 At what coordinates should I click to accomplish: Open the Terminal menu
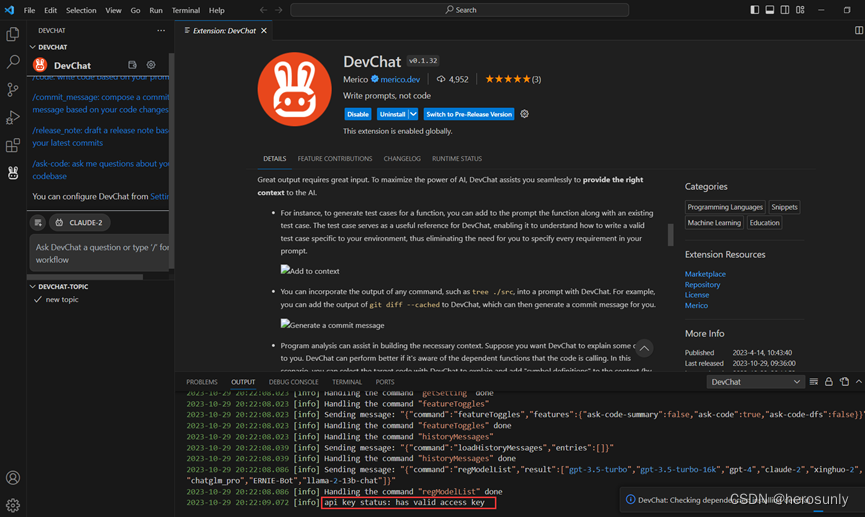tap(185, 10)
